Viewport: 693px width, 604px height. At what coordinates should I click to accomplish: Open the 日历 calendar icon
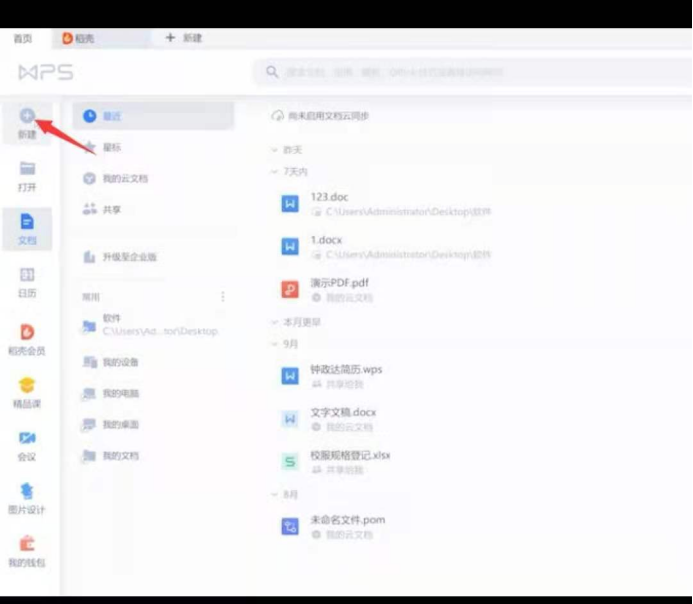[x=27, y=274]
